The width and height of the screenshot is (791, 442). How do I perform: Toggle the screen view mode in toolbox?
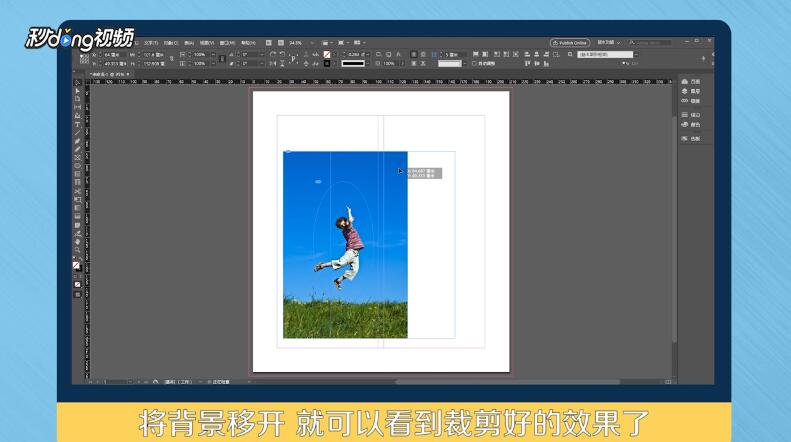click(x=77, y=295)
